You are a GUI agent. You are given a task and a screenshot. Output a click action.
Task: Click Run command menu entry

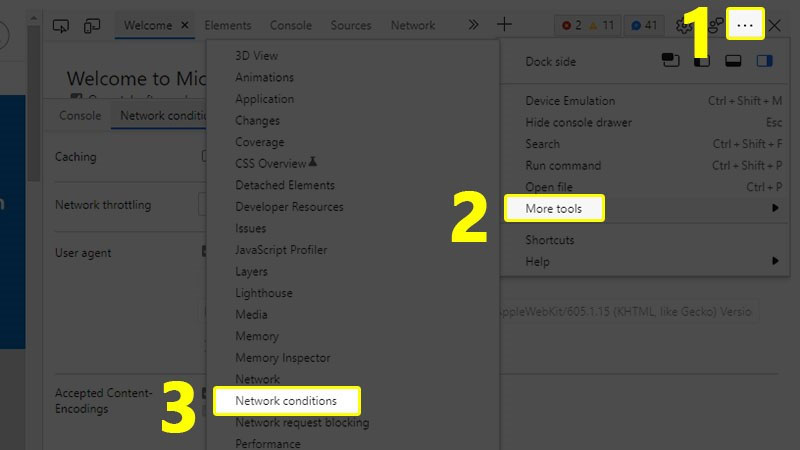pos(563,166)
